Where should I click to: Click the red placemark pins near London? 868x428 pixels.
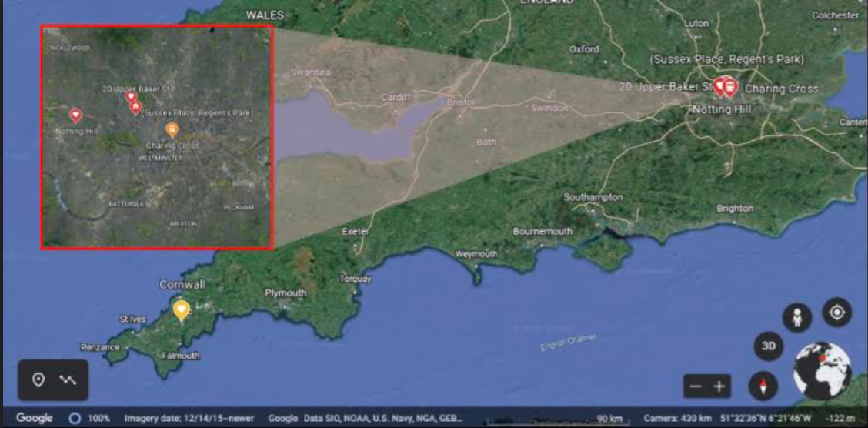[724, 86]
